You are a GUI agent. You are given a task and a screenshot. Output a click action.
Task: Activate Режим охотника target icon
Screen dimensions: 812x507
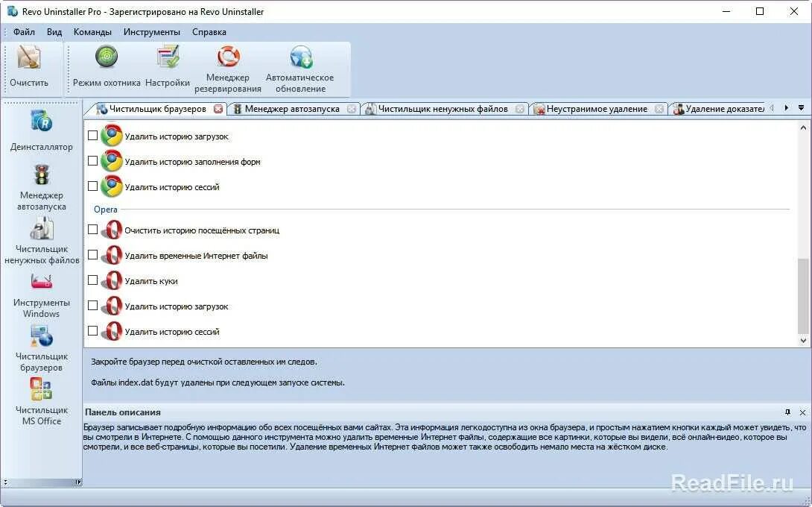coord(107,57)
